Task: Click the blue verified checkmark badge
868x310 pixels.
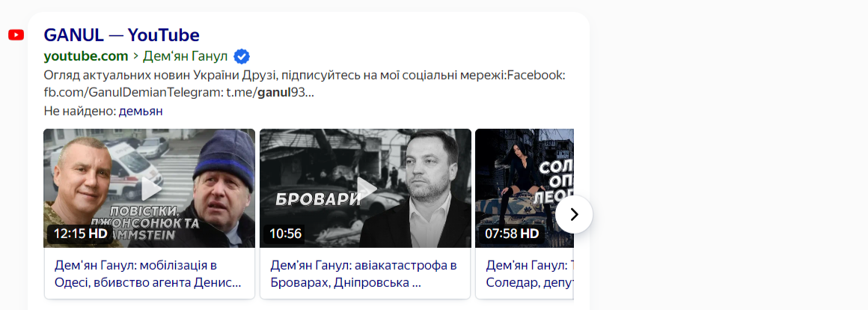Action: click(242, 56)
